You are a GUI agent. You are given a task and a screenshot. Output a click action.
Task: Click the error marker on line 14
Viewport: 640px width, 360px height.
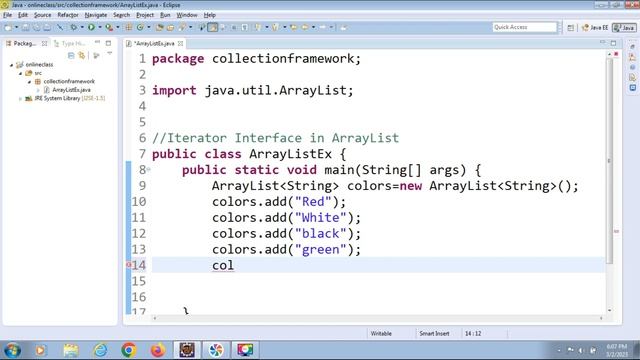(x=128, y=265)
